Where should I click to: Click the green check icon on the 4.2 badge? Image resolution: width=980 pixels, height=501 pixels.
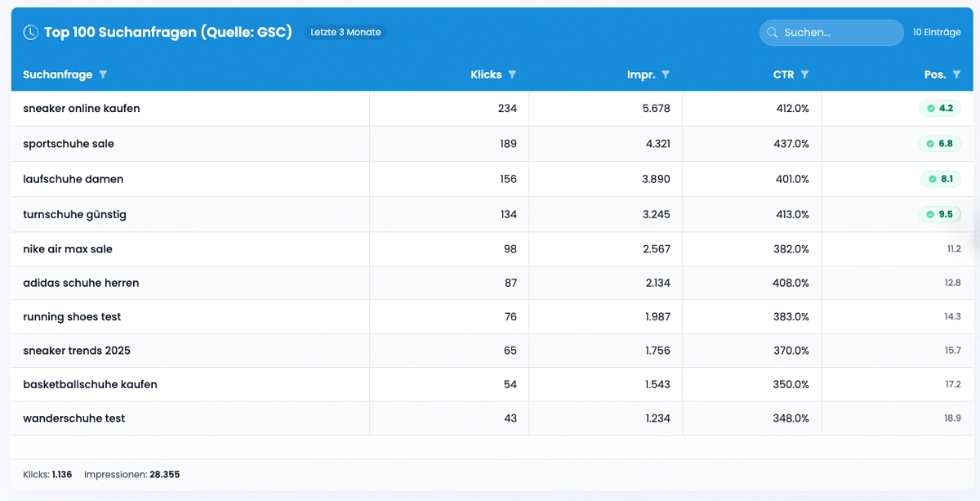pyautogui.click(x=930, y=109)
